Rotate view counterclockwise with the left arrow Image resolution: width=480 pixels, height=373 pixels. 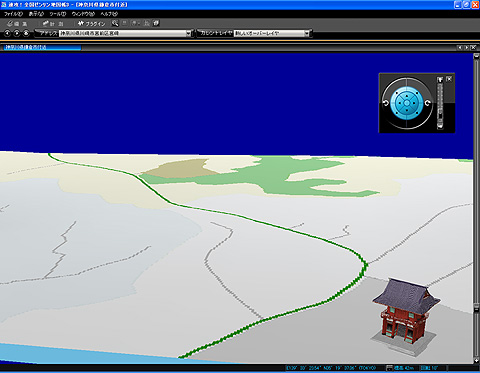click(x=386, y=103)
